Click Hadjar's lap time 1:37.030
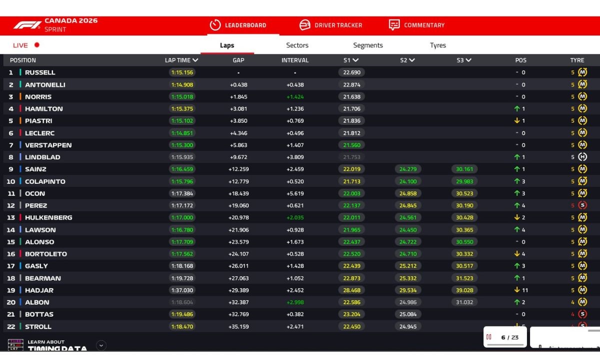The height and width of the screenshot is (364, 600). click(x=181, y=290)
